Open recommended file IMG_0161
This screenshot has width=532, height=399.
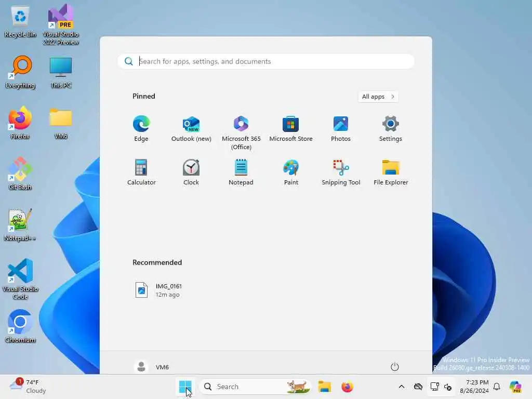pos(158,290)
